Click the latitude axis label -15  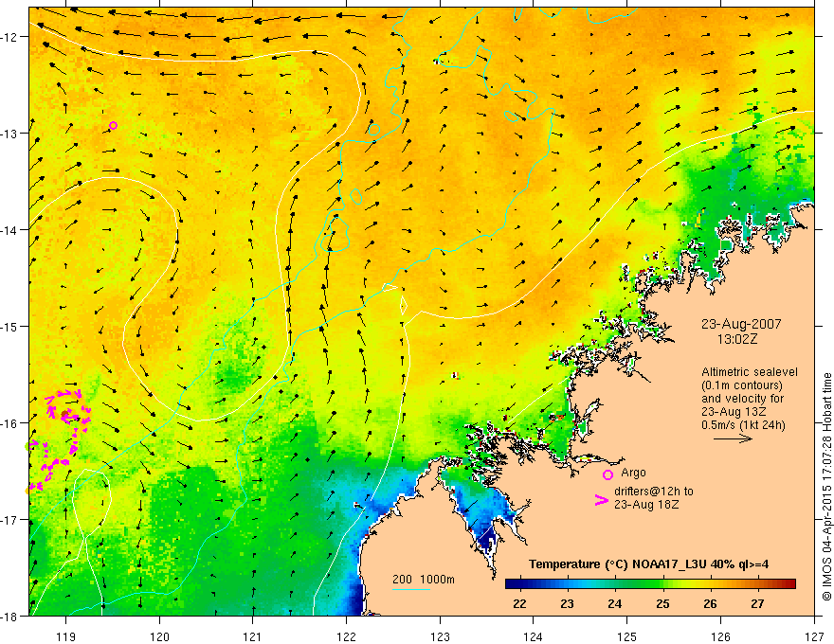coord(10,326)
